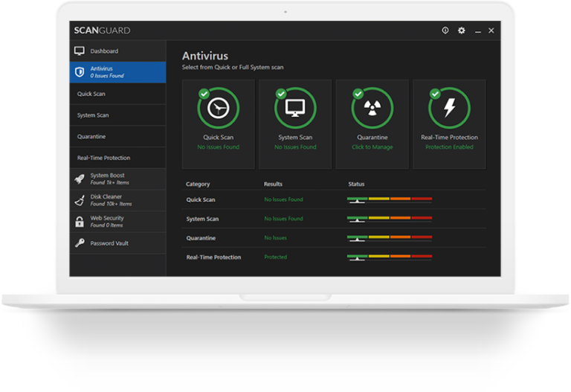Click the Quick Scan row in category table

(x=334, y=199)
